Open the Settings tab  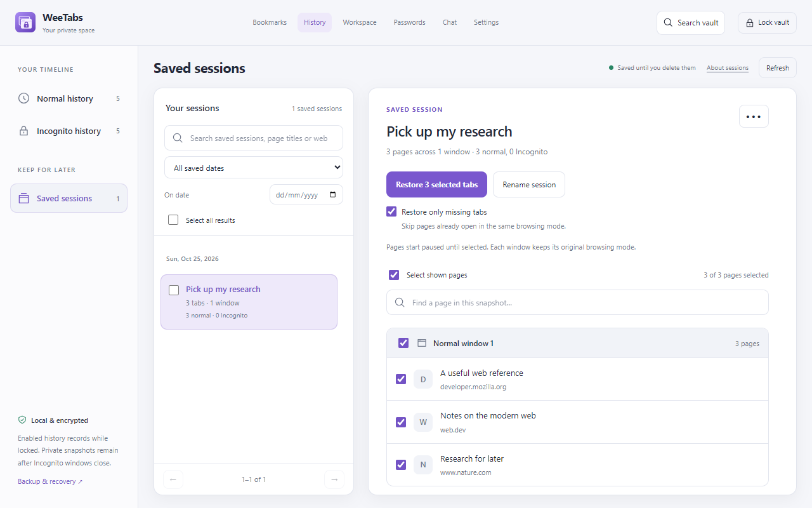tap(486, 22)
